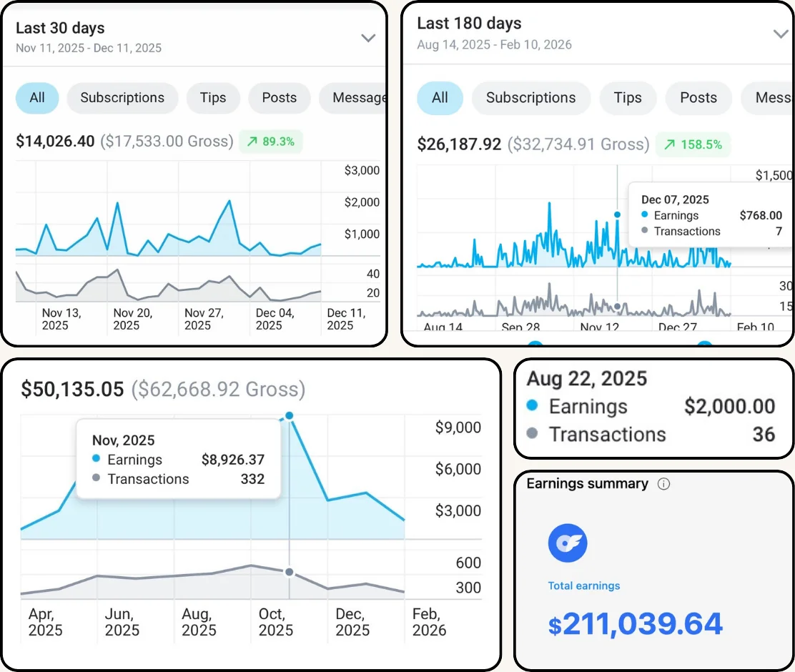Click the 36 transactions value
The height and width of the screenshot is (672, 795).
click(764, 435)
